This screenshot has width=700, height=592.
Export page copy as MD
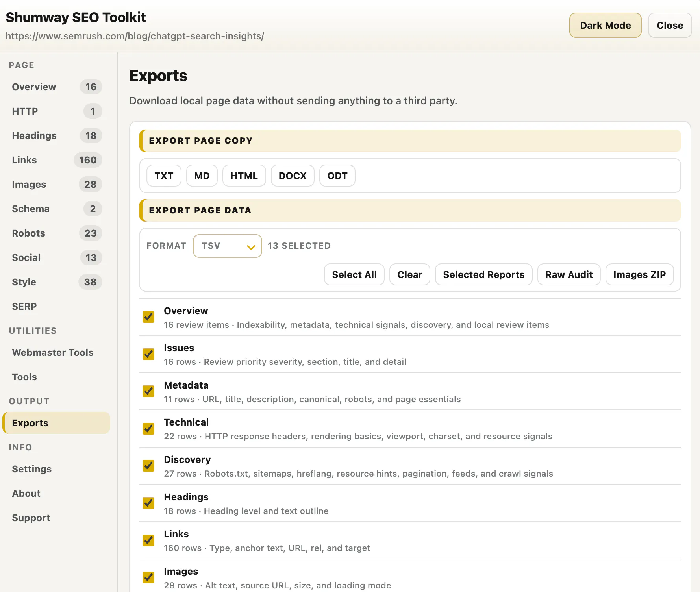pos(202,176)
